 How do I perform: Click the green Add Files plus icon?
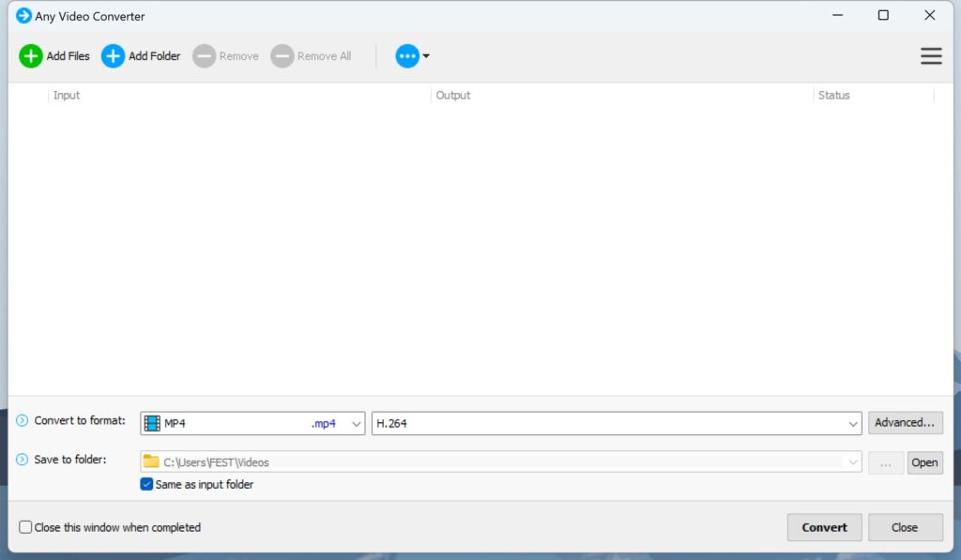point(31,55)
